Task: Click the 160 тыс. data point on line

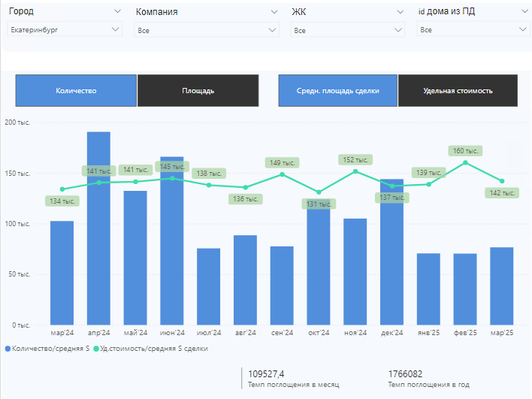Action: point(465,163)
